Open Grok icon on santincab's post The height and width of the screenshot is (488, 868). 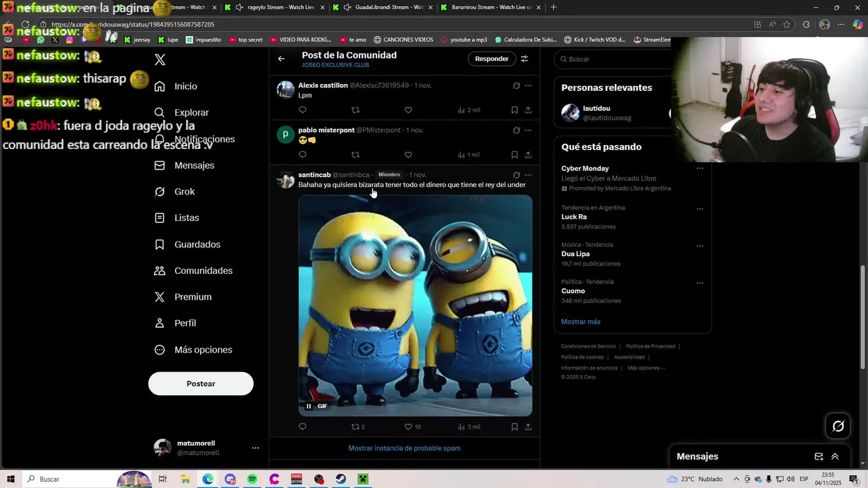click(516, 175)
